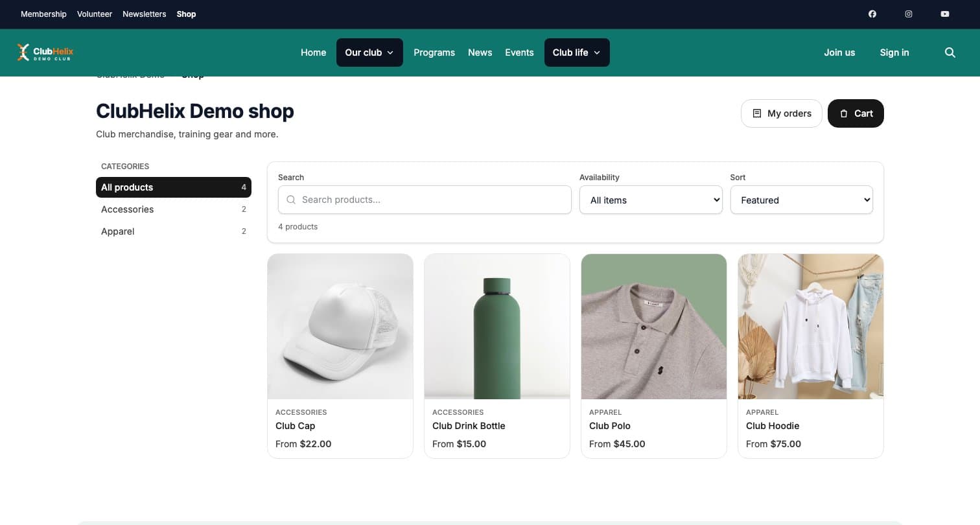Screen dimensions: 980x525
Task: Open the Club Hoodie product image
Action: pyautogui.click(x=811, y=327)
